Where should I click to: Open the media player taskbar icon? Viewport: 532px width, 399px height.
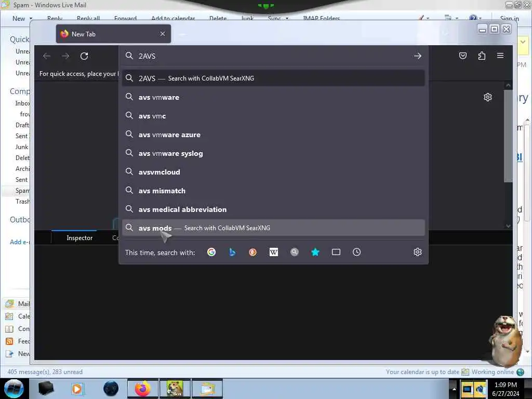(78, 389)
